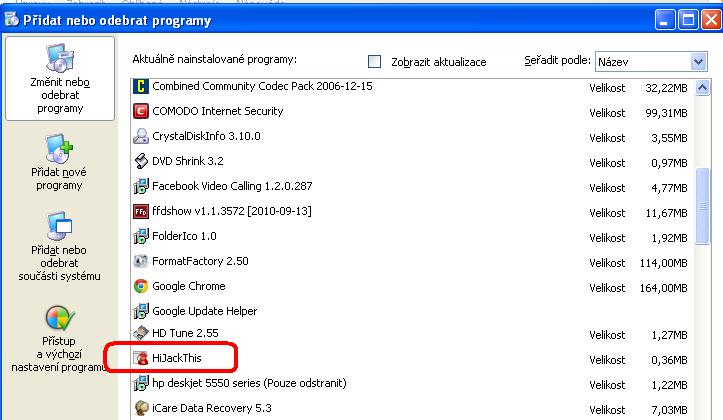Click the window title bar icon
Viewport: 723px width, 420px height.
click(x=12, y=19)
